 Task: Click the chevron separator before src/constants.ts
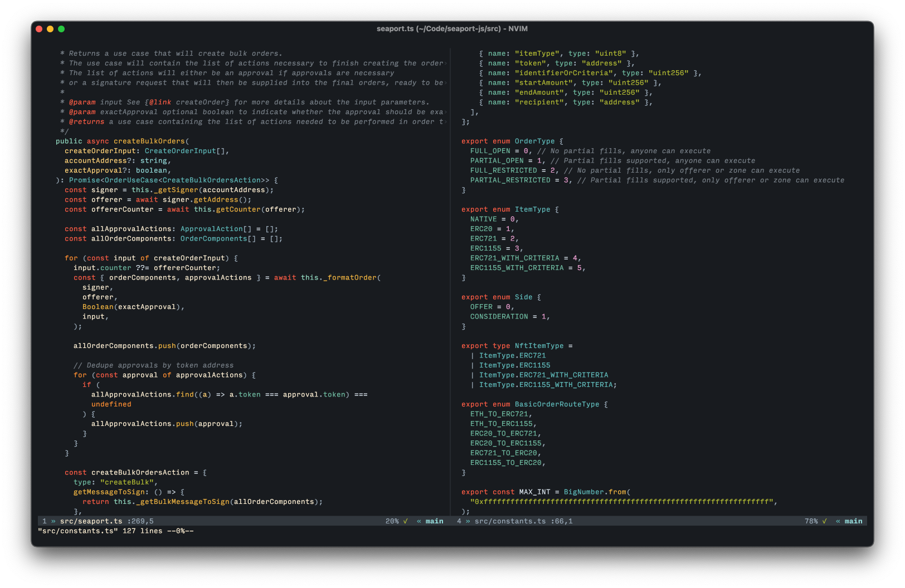(468, 521)
